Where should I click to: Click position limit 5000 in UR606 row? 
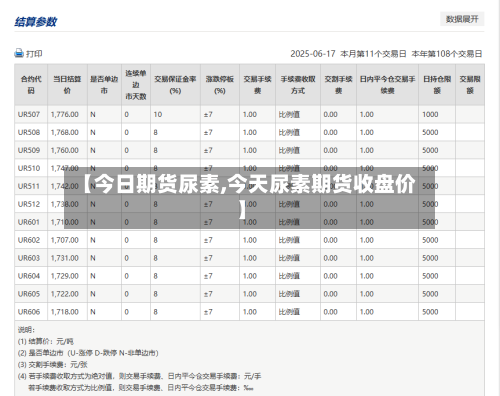(430, 312)
